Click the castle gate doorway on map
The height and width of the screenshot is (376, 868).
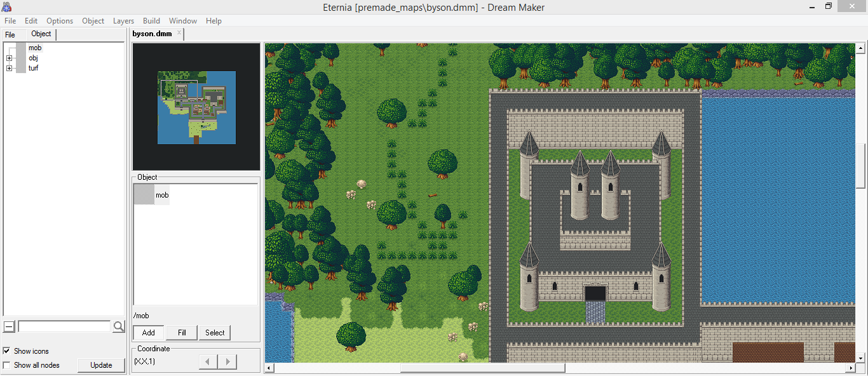[x=595, y=293]
